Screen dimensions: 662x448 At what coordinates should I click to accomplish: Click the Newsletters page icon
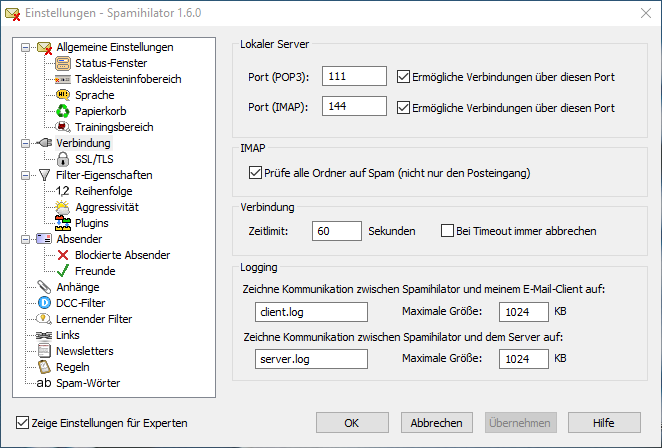pyautogui.click(x=44, y=351)
